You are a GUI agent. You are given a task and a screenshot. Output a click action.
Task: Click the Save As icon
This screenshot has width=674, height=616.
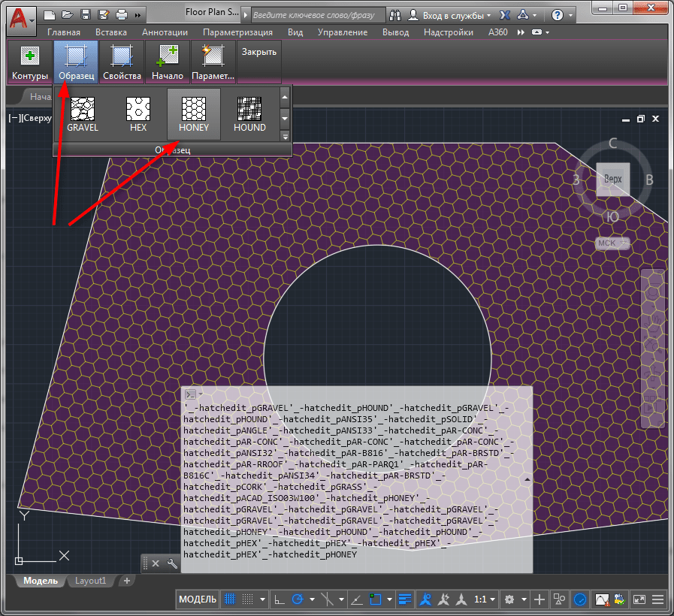pos(104,15)
